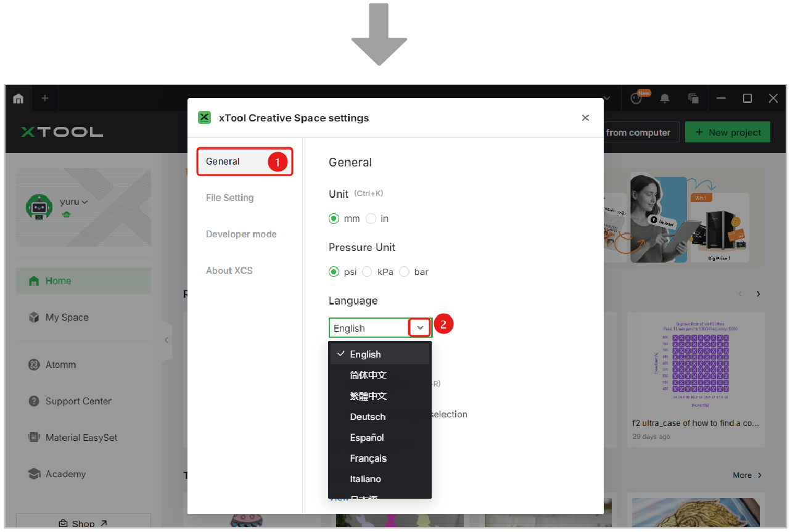Click New project button
The width and height of the screenshot is (790, 532).
click(728, 132)
